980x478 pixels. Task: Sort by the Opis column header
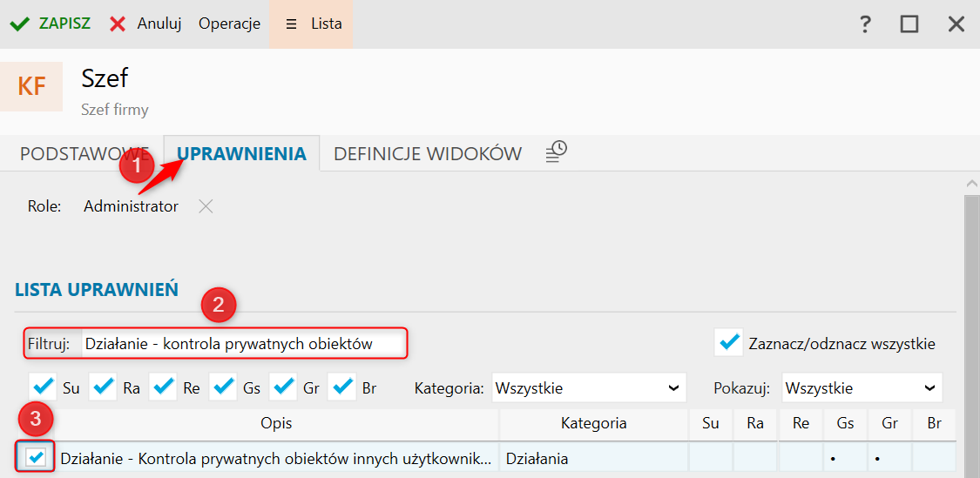coord(276,423)
